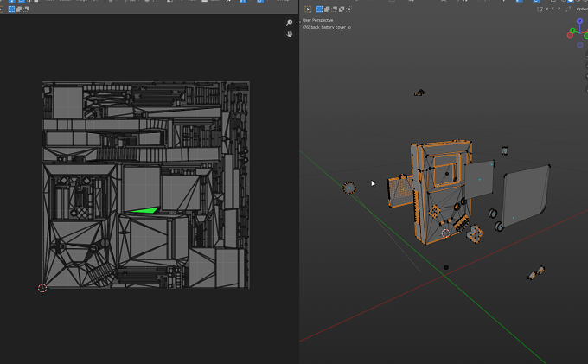This screenshot has width=588, height=364.
Task: Click the large rounded panel mesh in viewport
Action: [x=526, y=196]
